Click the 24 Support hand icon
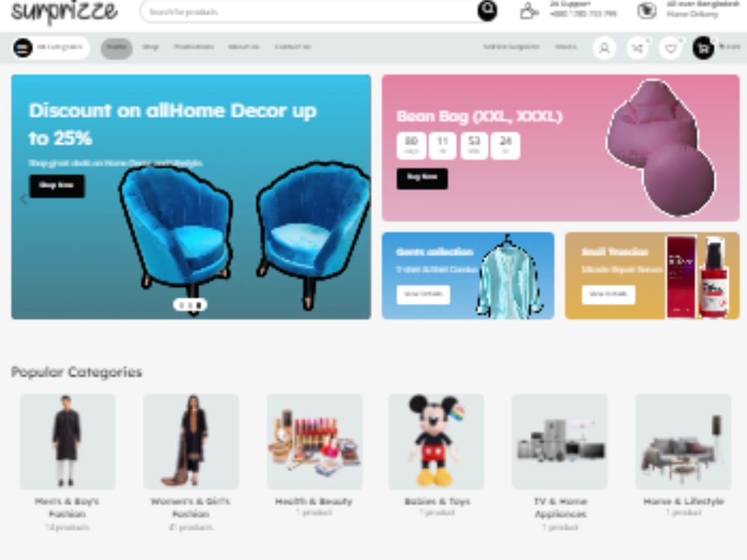 528,10
